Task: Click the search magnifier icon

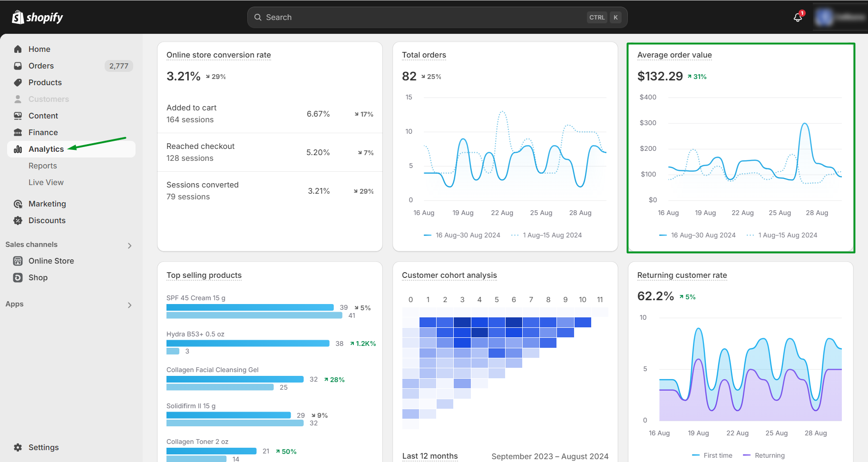Action: pyautogui.click(x=258, y=17)
